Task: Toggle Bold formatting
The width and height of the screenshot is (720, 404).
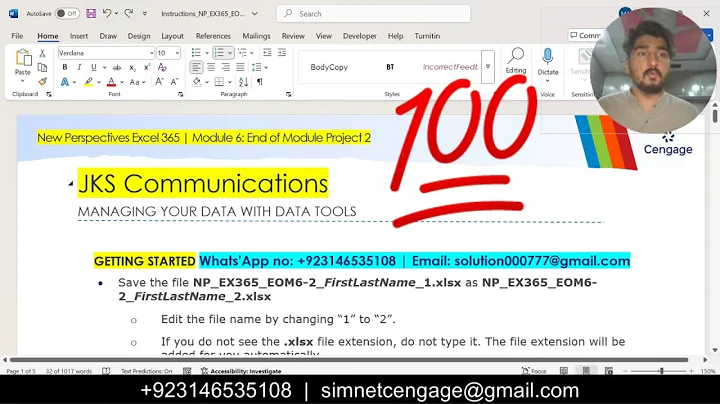Action: coord(65,67)
